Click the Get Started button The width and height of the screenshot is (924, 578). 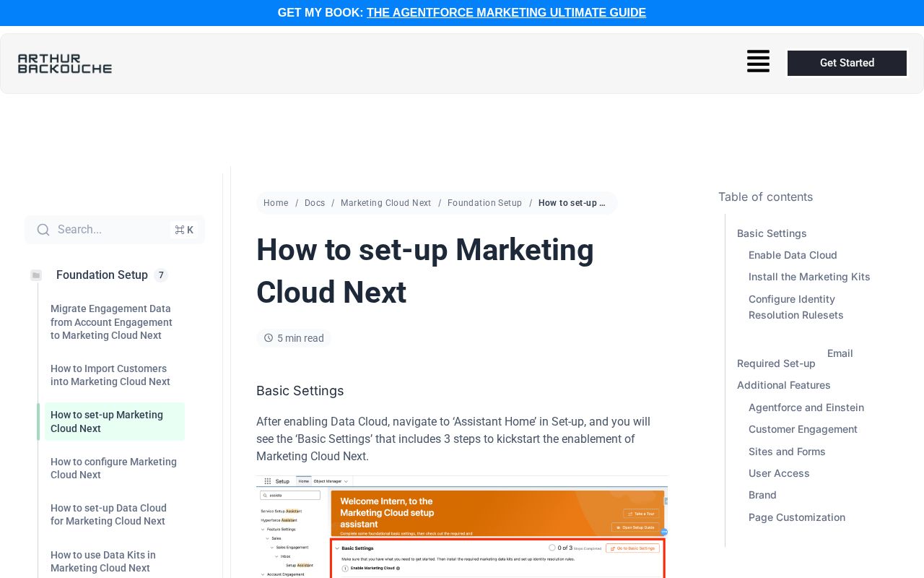coord(847,63)
